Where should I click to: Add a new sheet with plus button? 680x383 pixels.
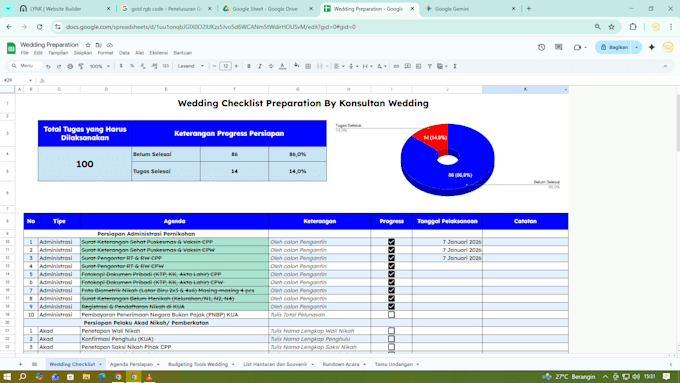[20, 364]
